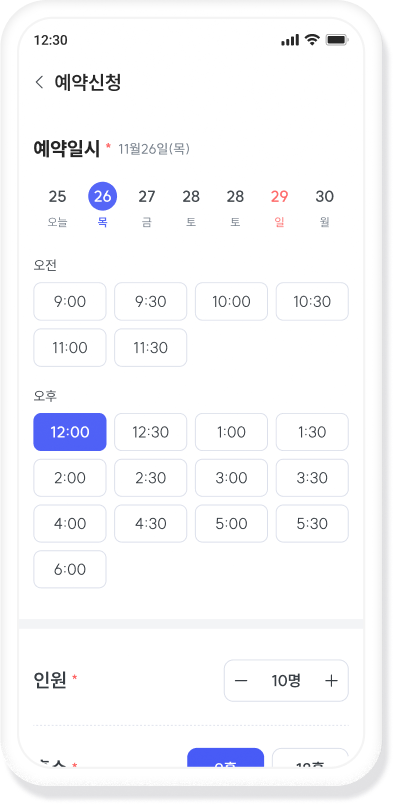The width and height of the screenshot is (394, 805).
Task: Go back using the left chevron arrow
Action: (x=39, y=82)
